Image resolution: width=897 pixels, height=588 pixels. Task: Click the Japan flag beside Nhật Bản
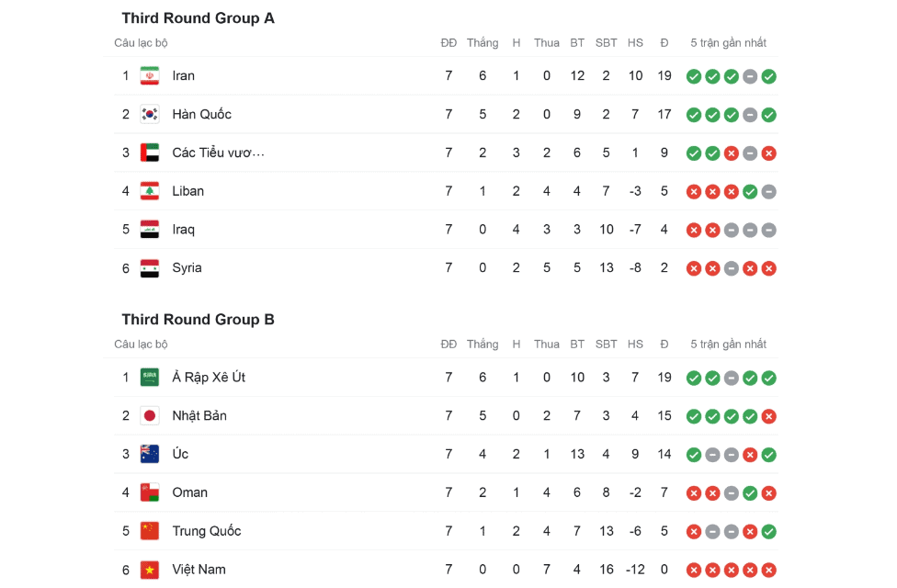150,415
